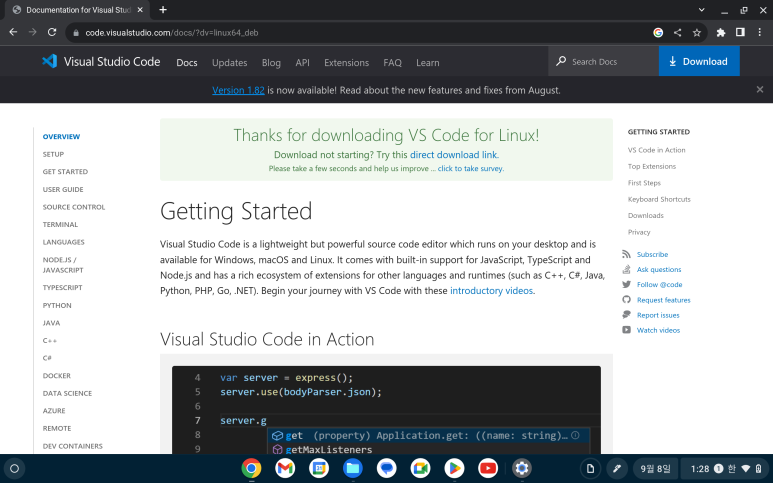Select DEV CONTAINERS in the left sidebar
Viewport: 773px width, 483px height.
72,446
